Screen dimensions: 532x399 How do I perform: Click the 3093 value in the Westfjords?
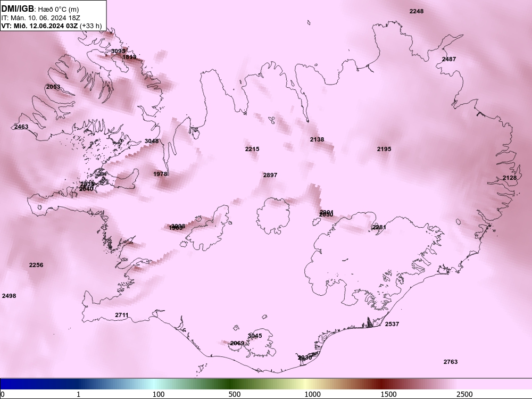[118, 51]
